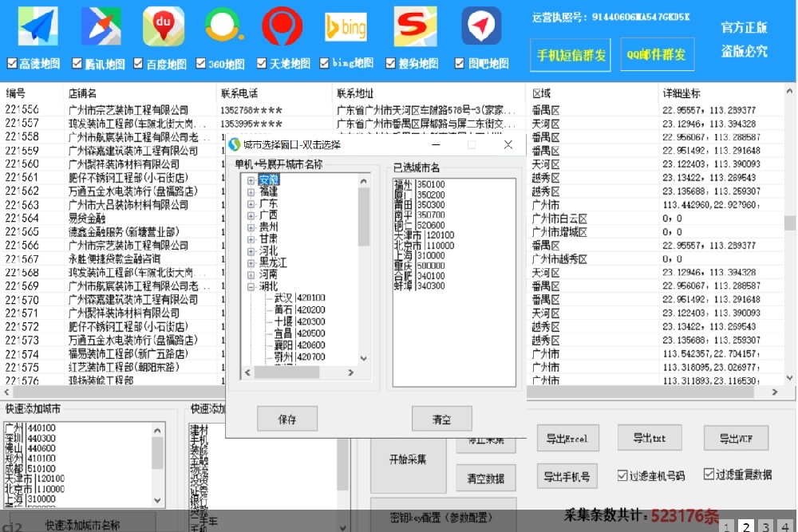The height and width of the screenshot is (532, 798).
Task: Disable the 天地地图 checkbox
Action: point(262,63)
